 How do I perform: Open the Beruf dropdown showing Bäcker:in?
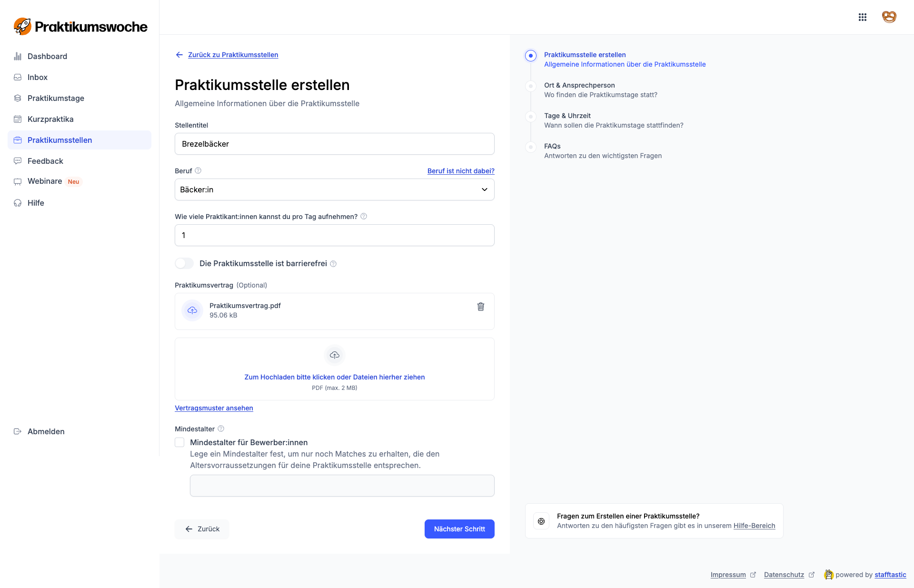click(x=334, y=189)
